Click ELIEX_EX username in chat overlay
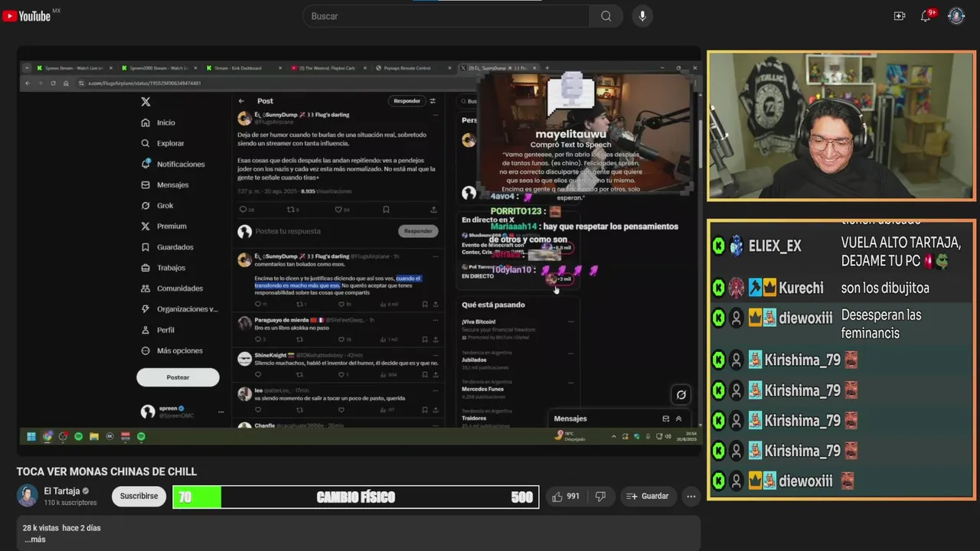 (775, 246)
